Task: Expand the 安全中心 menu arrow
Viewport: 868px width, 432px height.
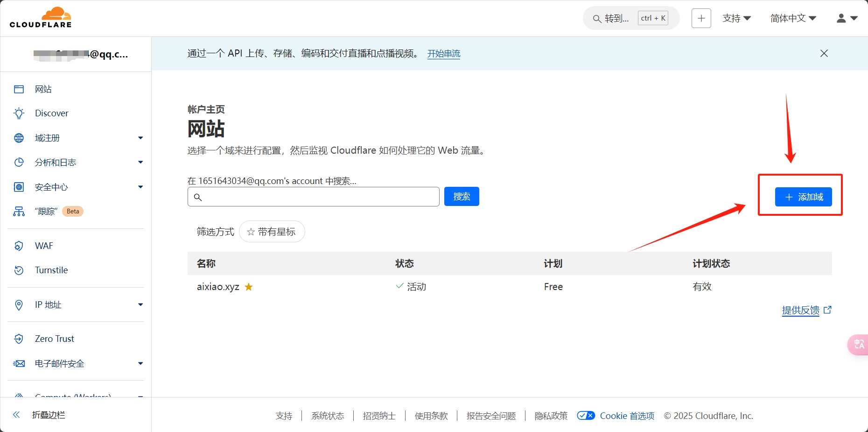Action: 140,187
